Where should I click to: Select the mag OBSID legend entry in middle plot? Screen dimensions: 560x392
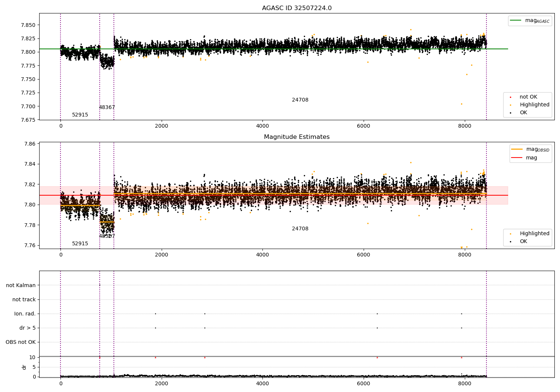530,149
